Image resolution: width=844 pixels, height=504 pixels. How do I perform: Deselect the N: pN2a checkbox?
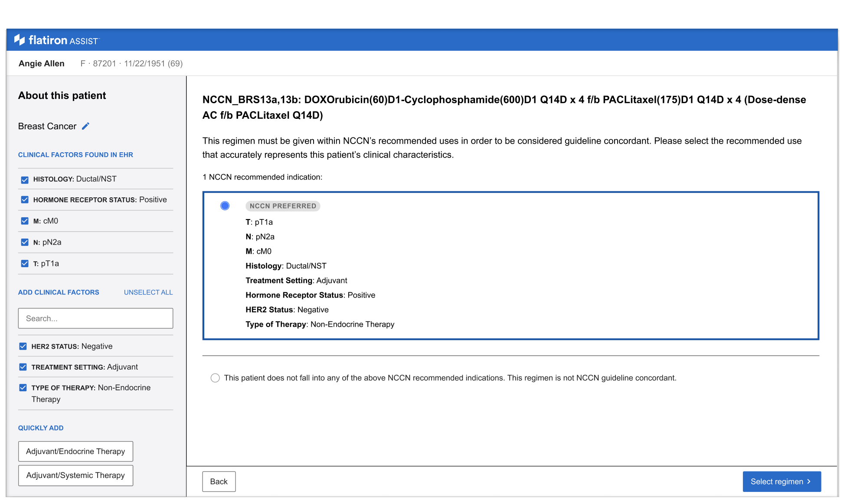25,242
